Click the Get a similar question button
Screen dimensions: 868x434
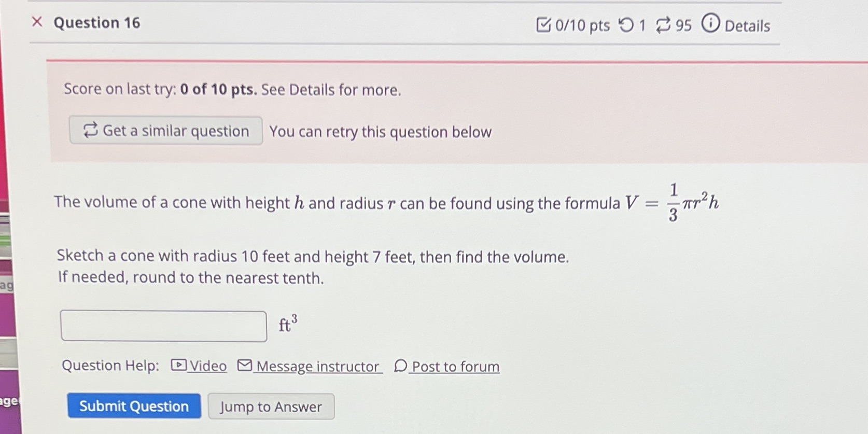pyautogui.click(x=165, y=131)
